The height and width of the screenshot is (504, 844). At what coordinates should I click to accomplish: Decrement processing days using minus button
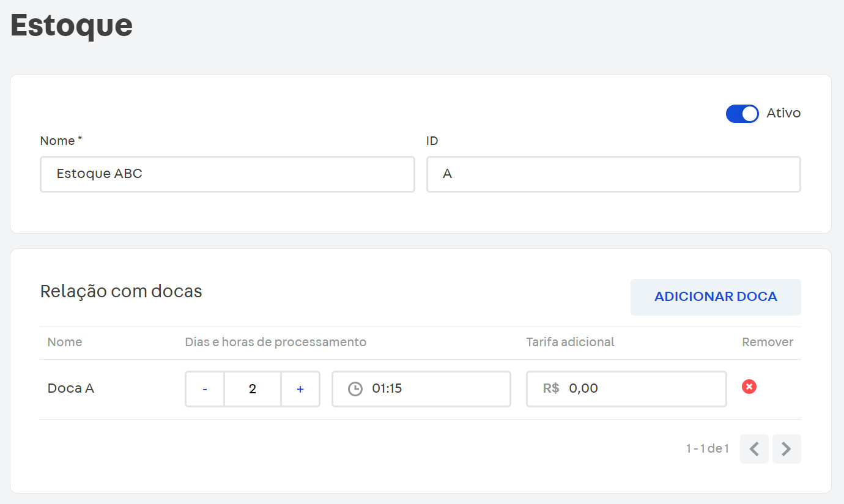204,388
